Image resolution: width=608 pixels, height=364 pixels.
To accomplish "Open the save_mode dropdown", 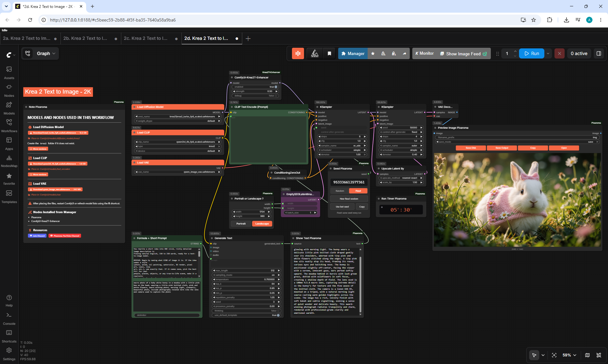I will (517, 142).
